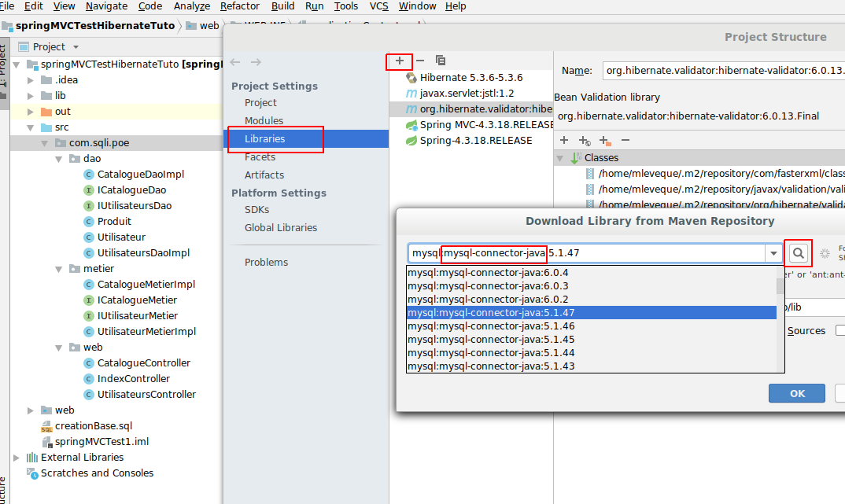Click the add excluded folder icon
The height and width of the screenshot is (504, 845).
tap(604, 140)
